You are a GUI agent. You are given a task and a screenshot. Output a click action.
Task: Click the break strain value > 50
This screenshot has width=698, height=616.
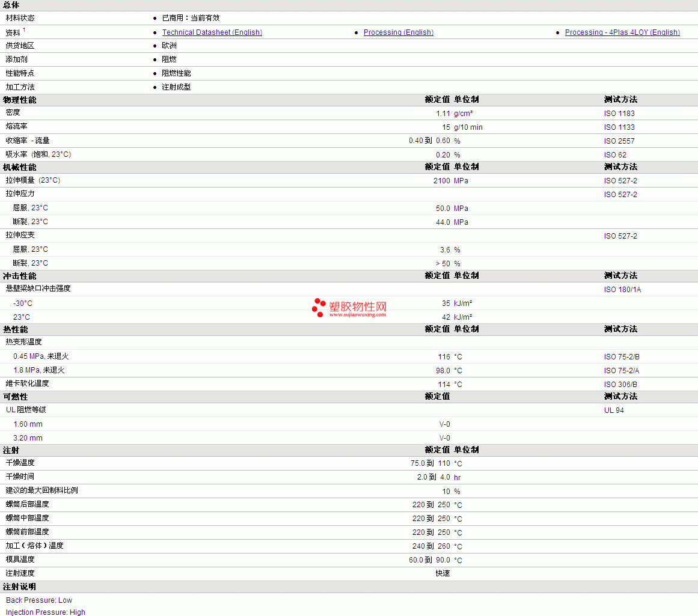443,263
